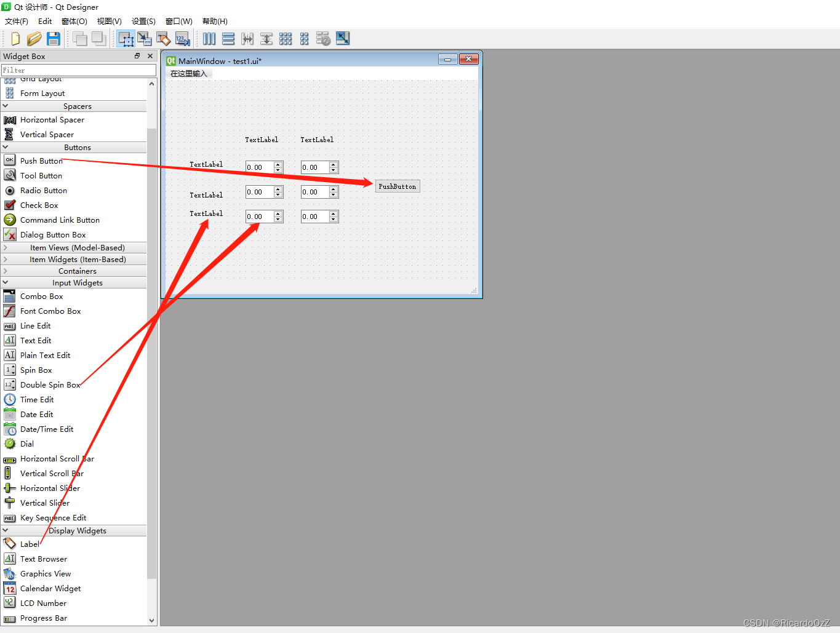Screen dimensions: 840x633
Task: Select Form Layout widget
Action: [42, 94]
